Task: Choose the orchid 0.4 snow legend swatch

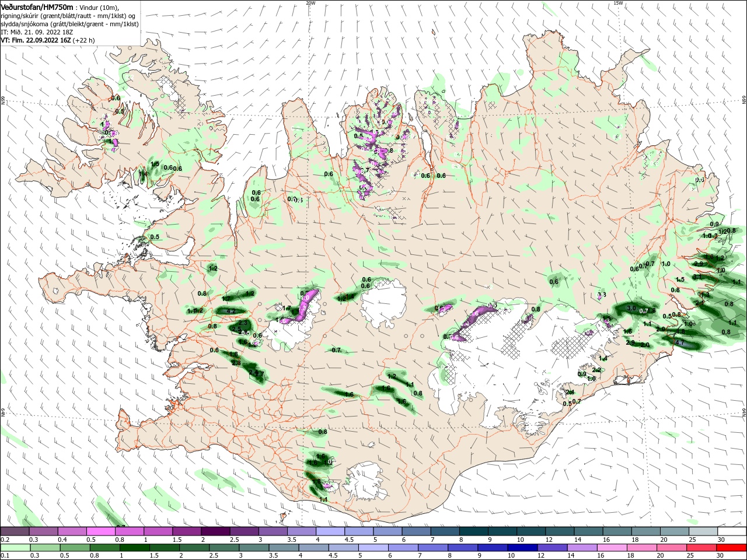Action: [x=72, y=531]
